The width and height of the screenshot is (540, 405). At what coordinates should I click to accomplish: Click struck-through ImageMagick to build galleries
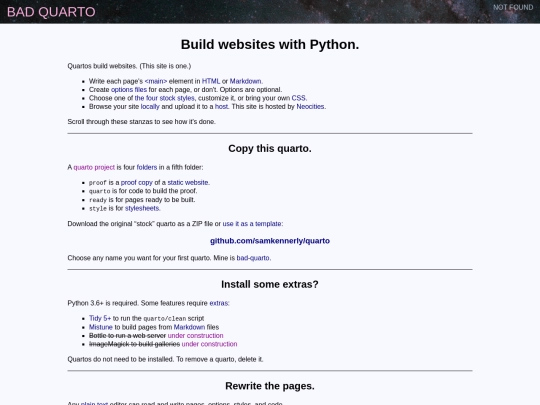(x=134, y=344)
